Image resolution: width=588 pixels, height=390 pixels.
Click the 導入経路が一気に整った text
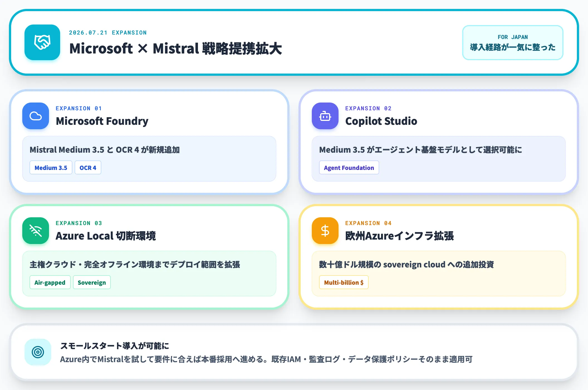pyautogui.click(x=513, y=47)
